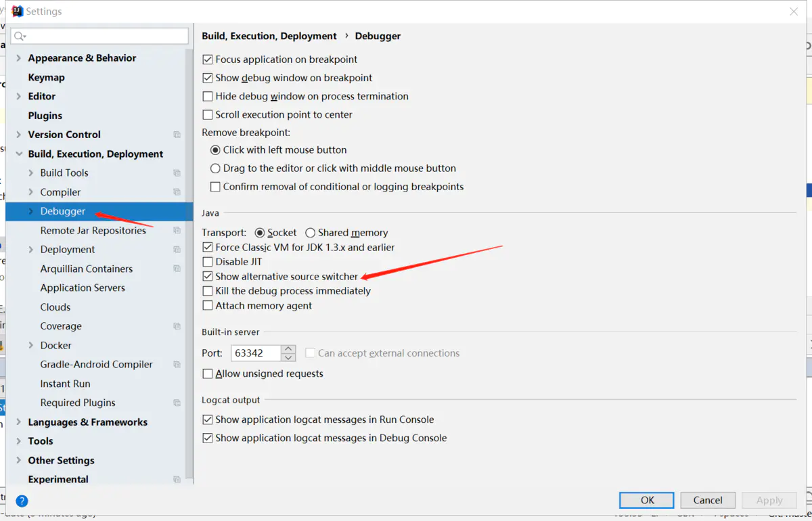Enable Kill the debug process immediately
This screenshot has height=521, width=812.
pyautogui.click(x=208, y=291)
